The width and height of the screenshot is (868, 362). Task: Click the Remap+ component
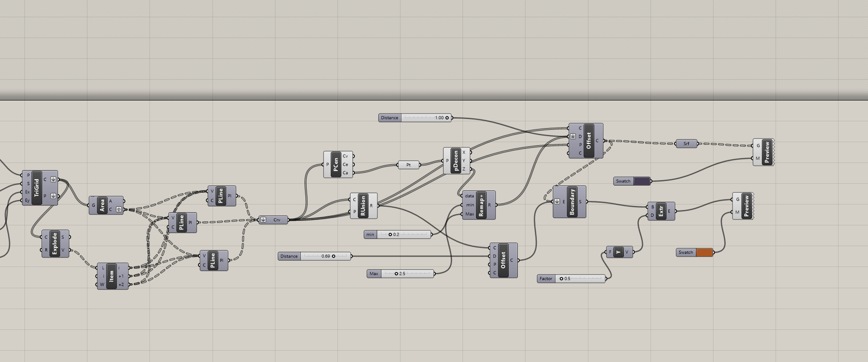481,205
